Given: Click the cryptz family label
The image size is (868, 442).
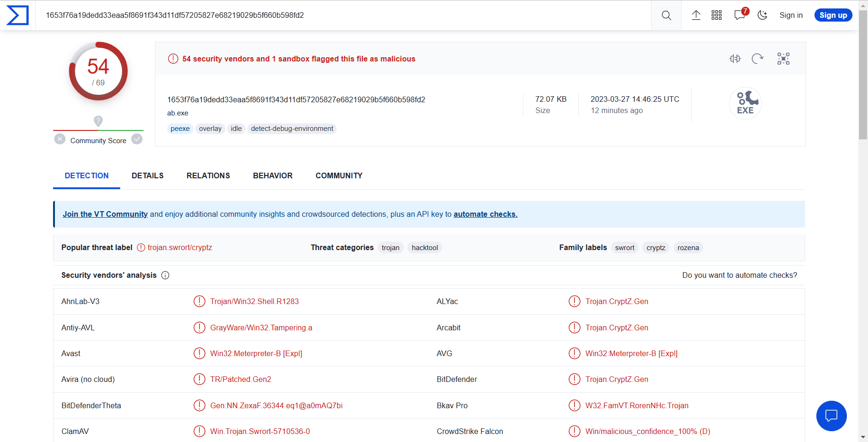Looking at the screenshot, I should (x=656, y=248).
